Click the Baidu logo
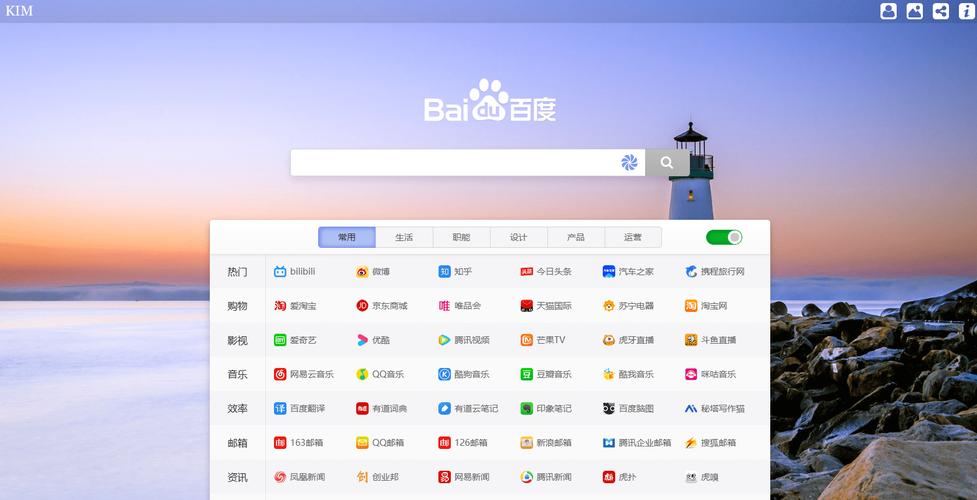977x500 pixels. [490, 100]
